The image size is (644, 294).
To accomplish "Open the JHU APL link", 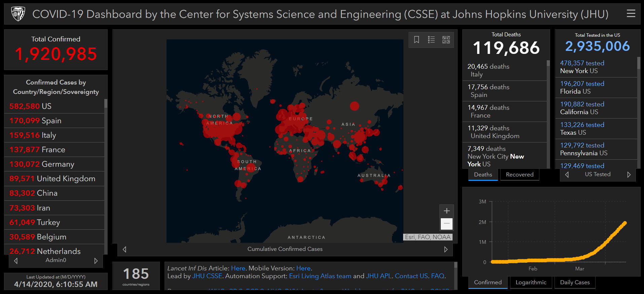I will point(379,276).
